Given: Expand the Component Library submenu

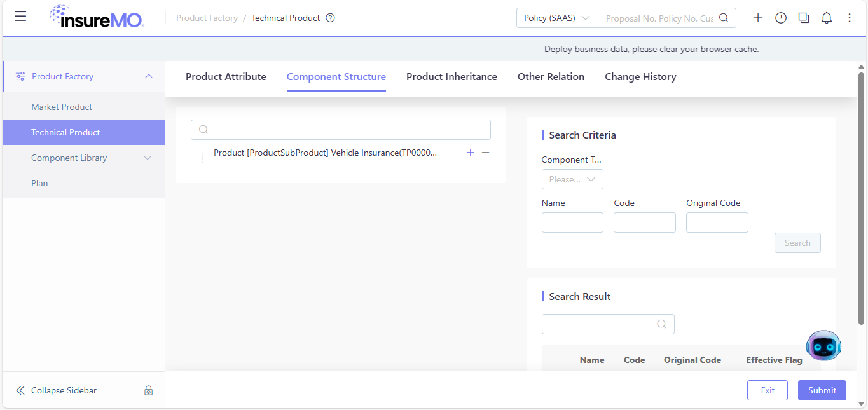Looking at the screenshot, I should coord(148,158).
